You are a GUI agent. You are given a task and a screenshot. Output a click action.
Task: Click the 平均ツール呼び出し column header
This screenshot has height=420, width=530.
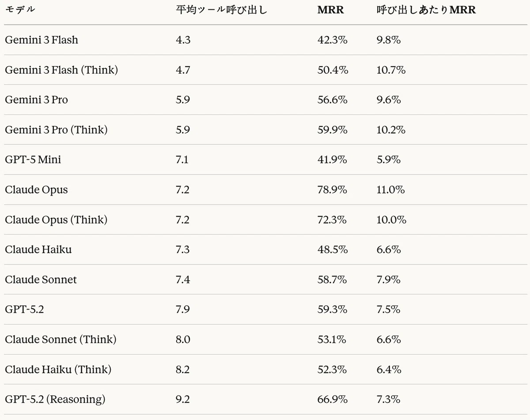[x=221, y=10]
